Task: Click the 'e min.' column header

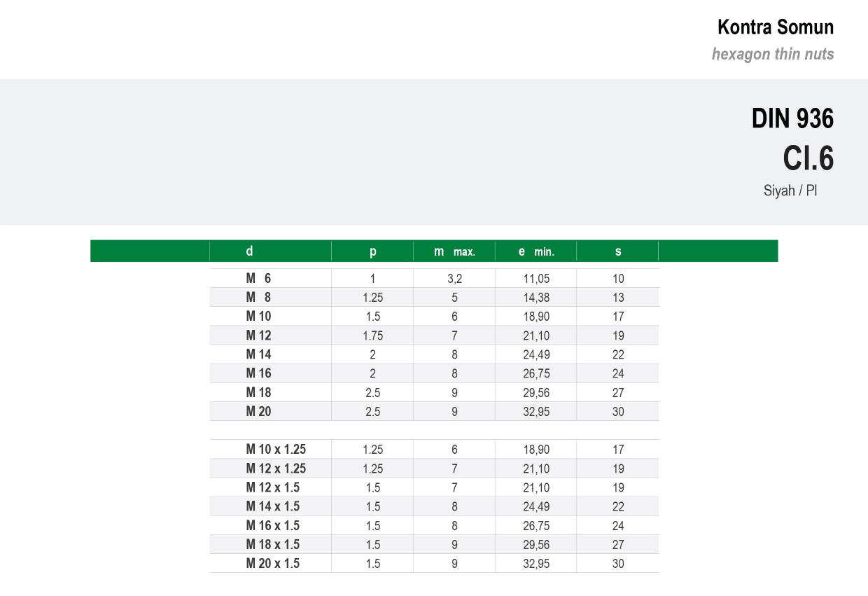Action: (x=536, y=251)
